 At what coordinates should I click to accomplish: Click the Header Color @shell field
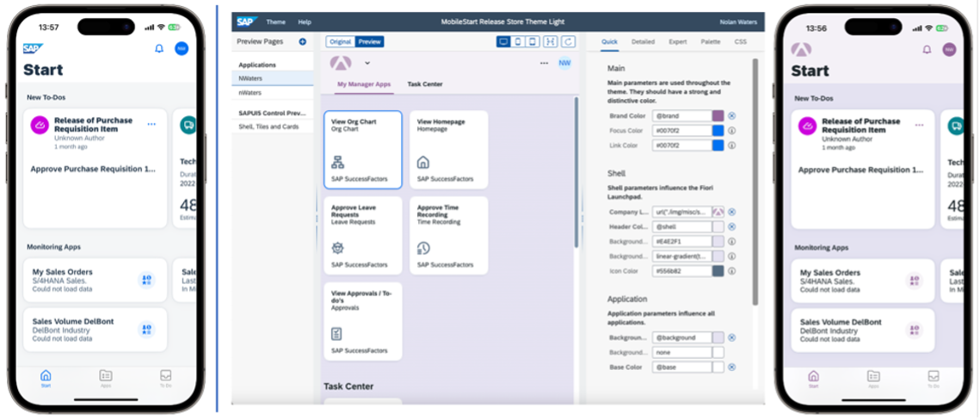(682, 227)
